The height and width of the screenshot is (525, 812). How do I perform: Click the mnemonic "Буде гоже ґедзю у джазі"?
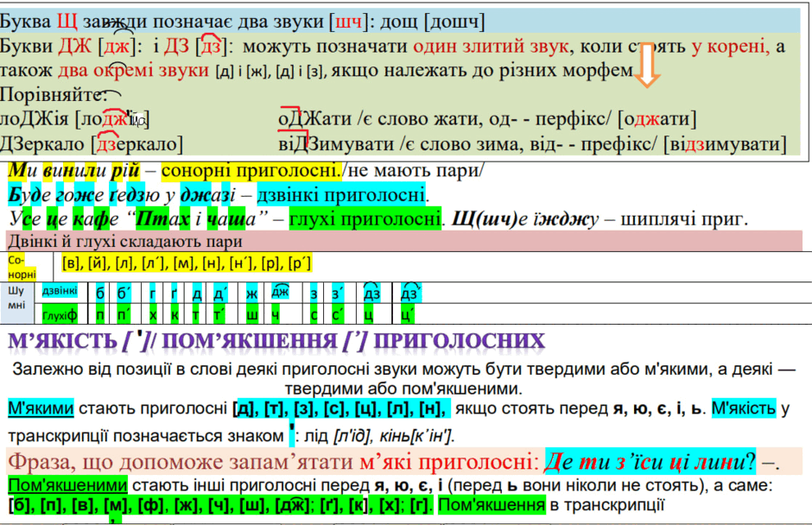click(122, 195)
